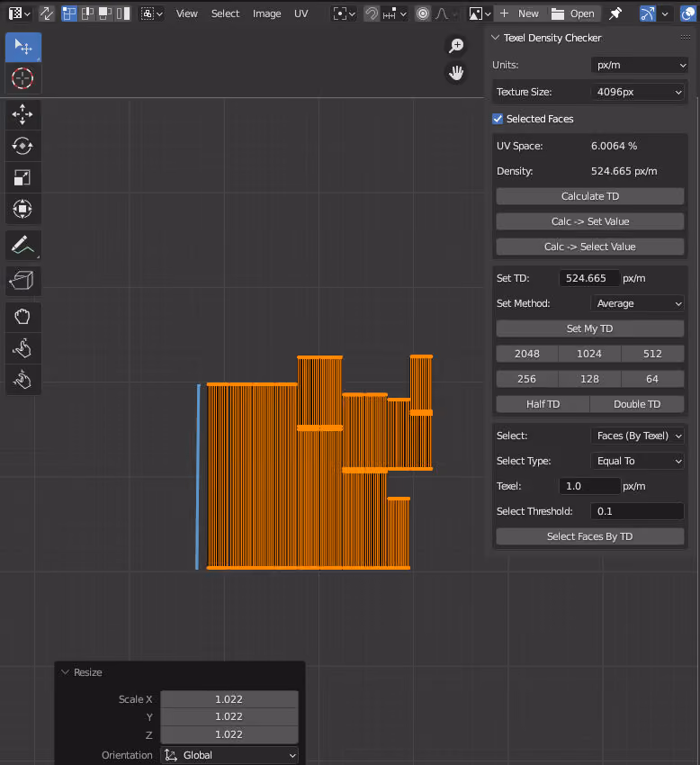Open the Select menu
Screen dimensions: 700x765
[x=225, y=13]
